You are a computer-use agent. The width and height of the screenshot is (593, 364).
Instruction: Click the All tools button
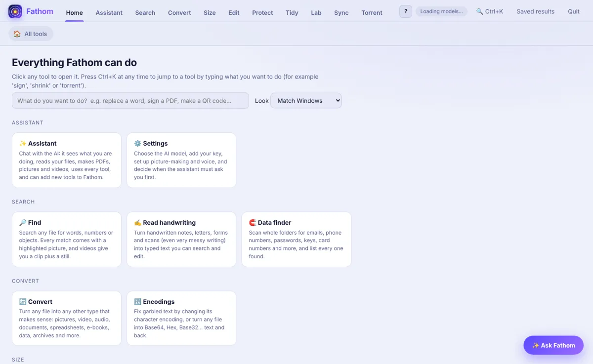point(31,34)
